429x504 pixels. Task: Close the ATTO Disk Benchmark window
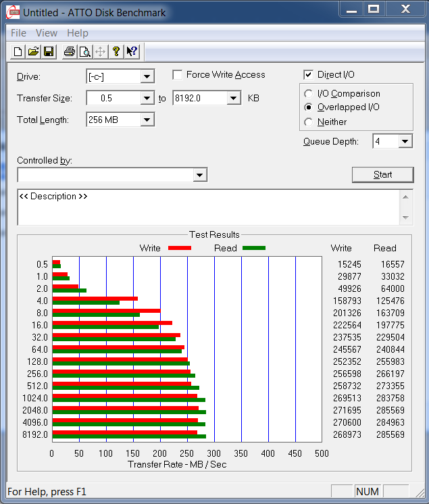pyautogui.click(x=405, y=9)
